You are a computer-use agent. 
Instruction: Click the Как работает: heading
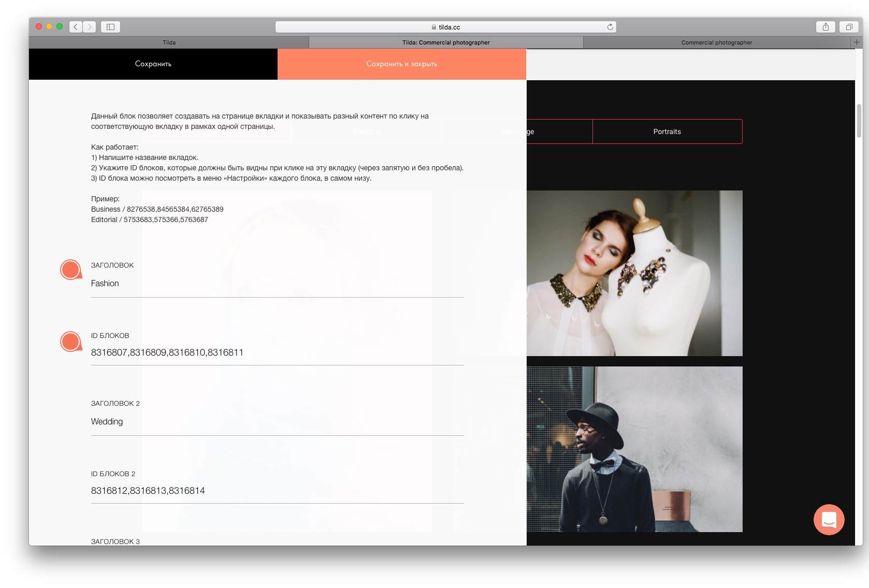click(x=115, y=147)
